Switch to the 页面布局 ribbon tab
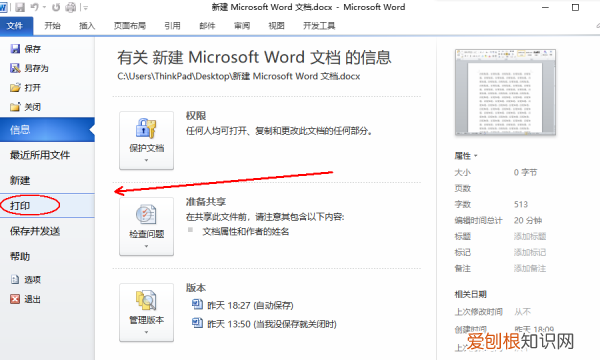The width and height of the screenshot is (600, 360). [130, 26]
